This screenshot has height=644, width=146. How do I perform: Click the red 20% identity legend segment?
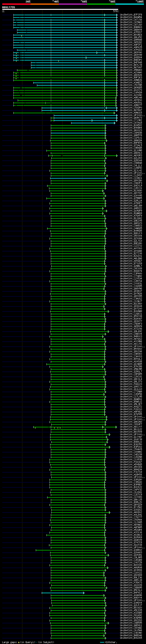(x=16, y=4)
